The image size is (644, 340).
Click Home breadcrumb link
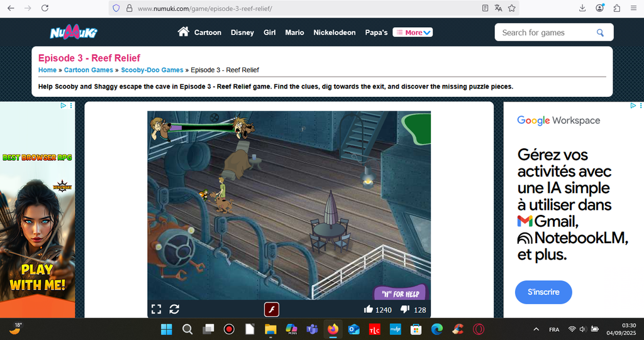pyautogui.click(x=47, y=70)
